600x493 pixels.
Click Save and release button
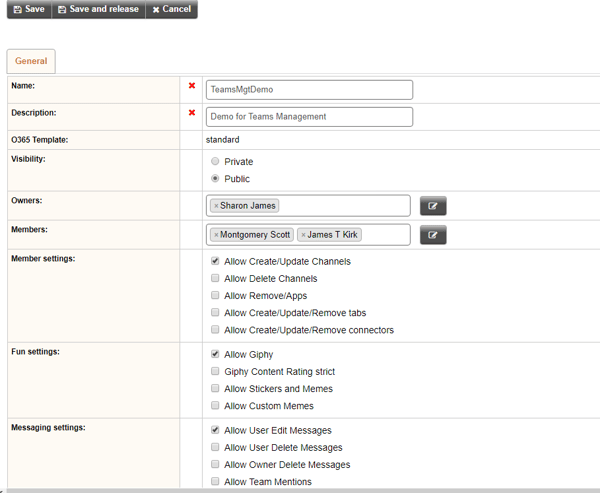pos(98,9)
